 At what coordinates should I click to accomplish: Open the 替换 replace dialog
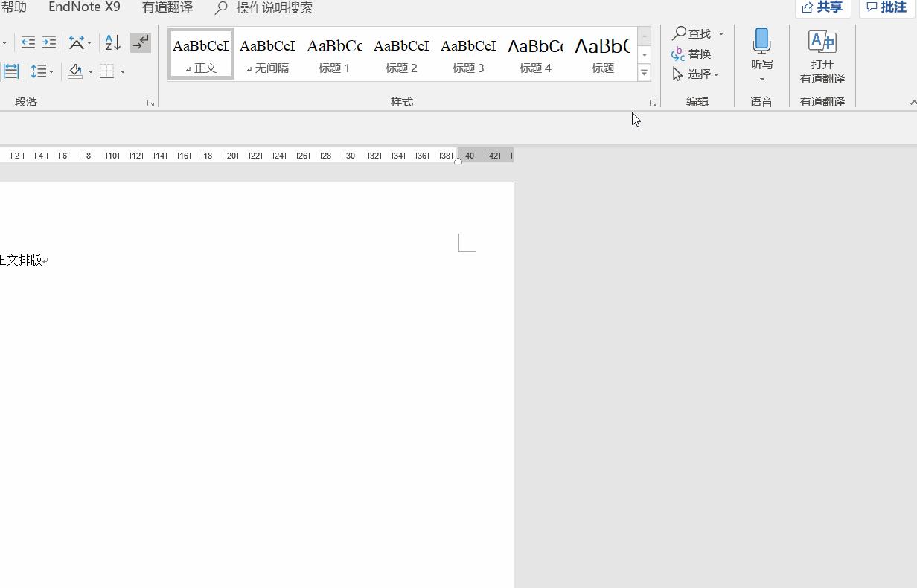(x=691, y=54)
